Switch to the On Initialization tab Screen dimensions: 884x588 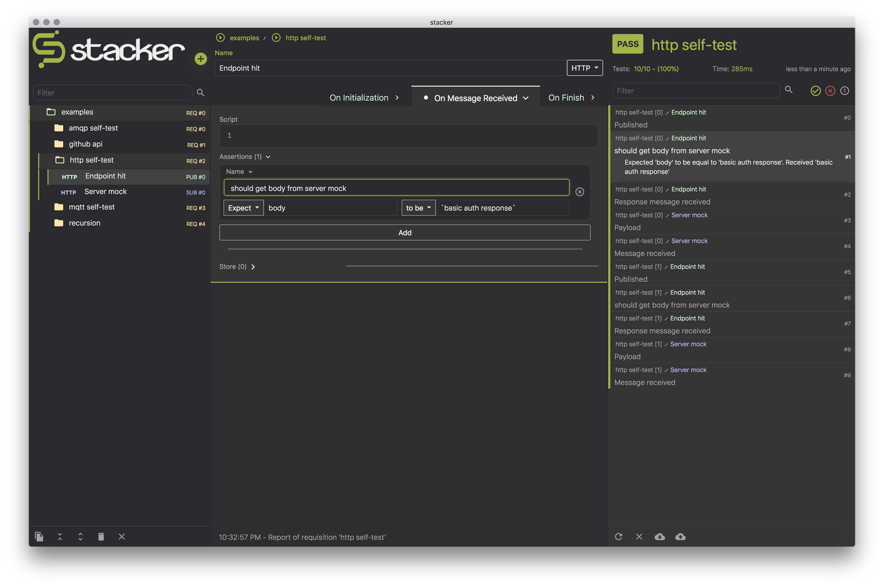click(x=364, y=98)
